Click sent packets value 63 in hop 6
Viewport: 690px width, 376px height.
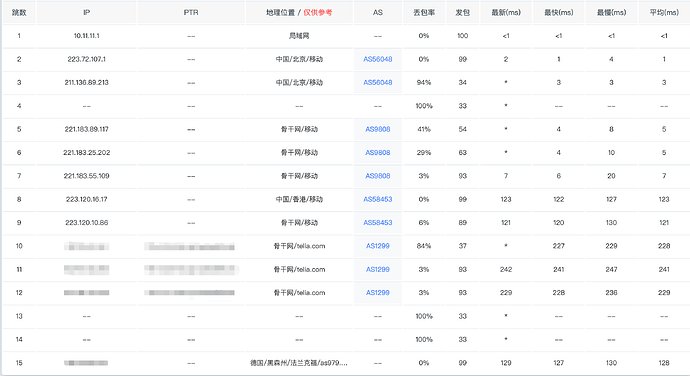pos(462,152)
